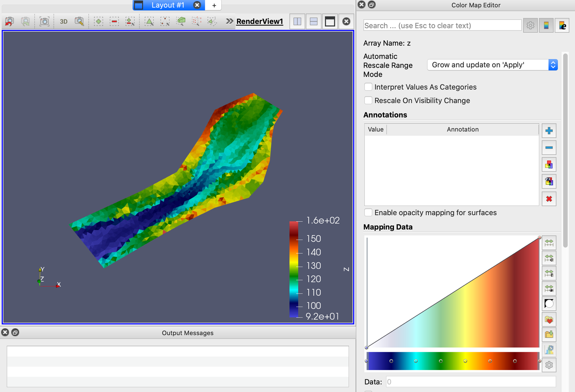Open the RenderView1 view type menu
The height and width of the screenshot is (392, 575).
coord(259,22)
